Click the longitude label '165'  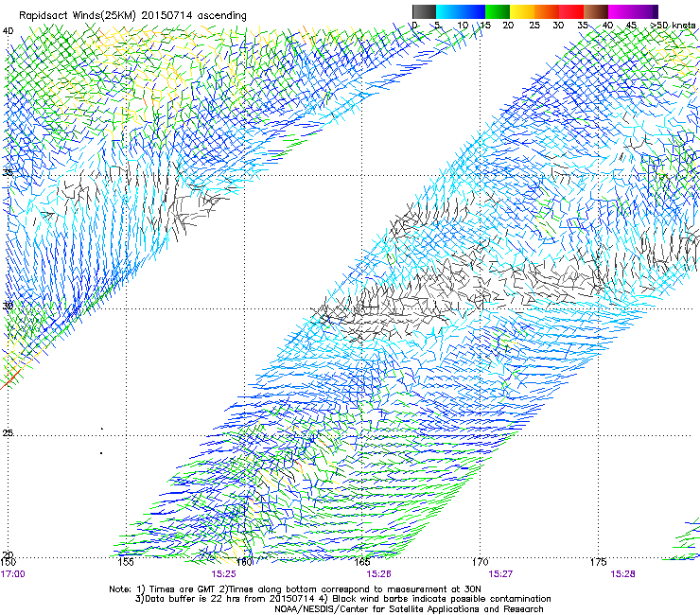pyautogui.click(x=362, y=562)
